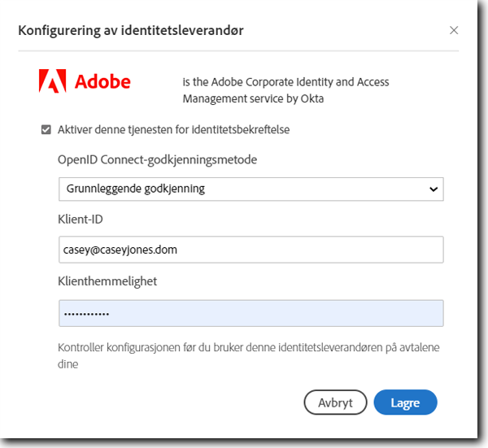Click the 'OpenID Connect-godkjenningsmetode' label
The image size is (488, 448).
coord(158,159)
